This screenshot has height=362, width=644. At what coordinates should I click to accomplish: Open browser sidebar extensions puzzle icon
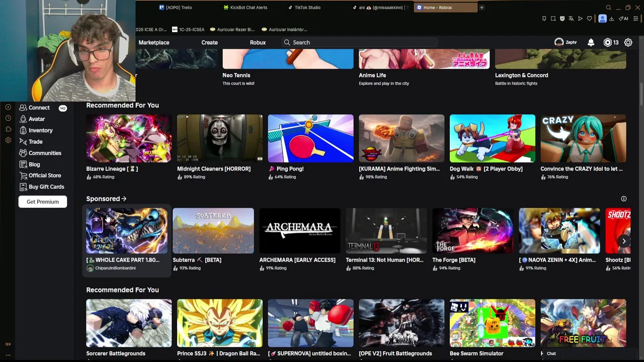tap(8, 129)
